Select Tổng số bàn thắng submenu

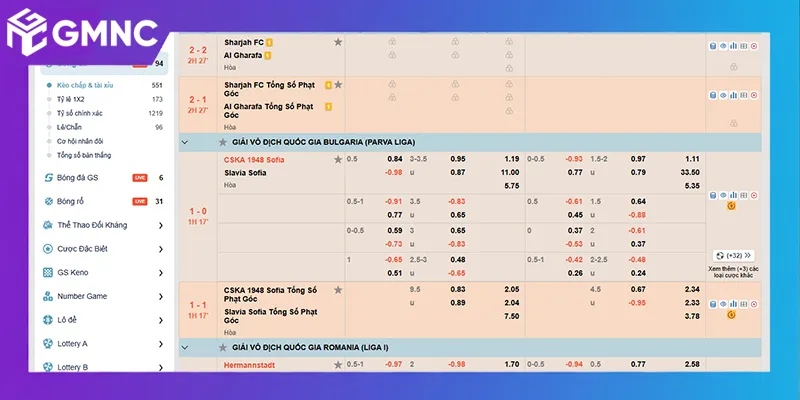point(84,155)
